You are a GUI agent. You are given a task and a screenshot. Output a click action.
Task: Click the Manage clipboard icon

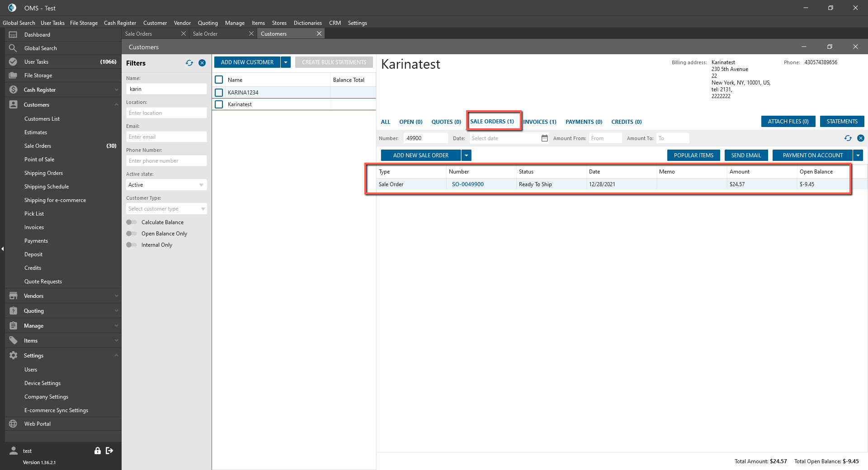click(13, 326)
